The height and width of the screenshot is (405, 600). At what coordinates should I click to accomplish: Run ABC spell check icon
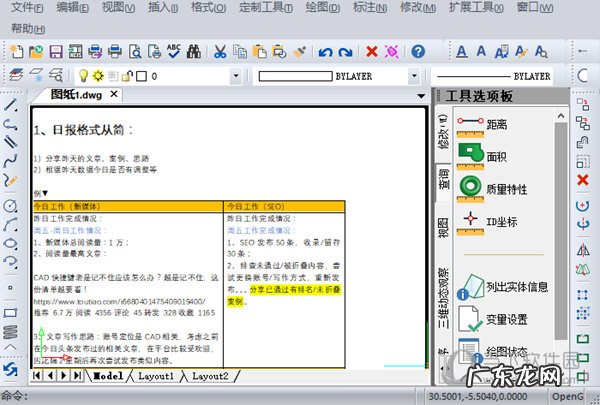[174, 51]
